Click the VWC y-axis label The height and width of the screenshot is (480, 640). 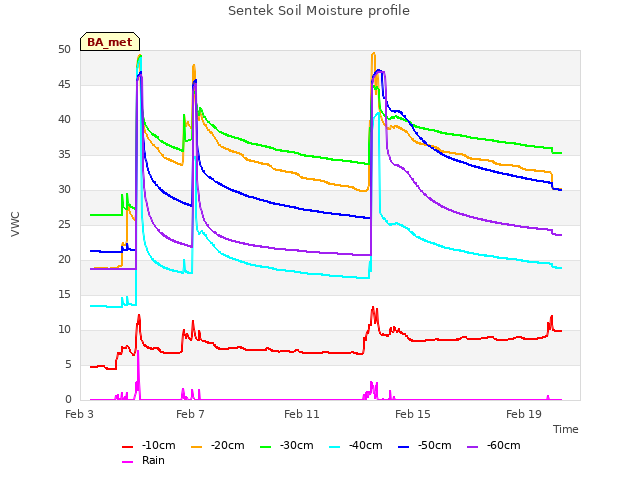pos(15,224)
